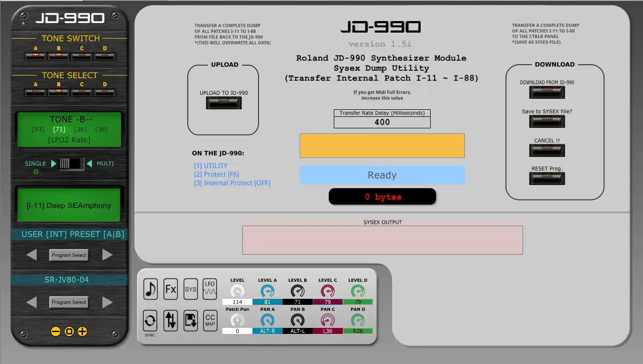The height and width of the screenshot is (364, 643).
Task: Click Program Select button under USER INT PRESET
Action: pyautogui.click(x=69, y=255)
